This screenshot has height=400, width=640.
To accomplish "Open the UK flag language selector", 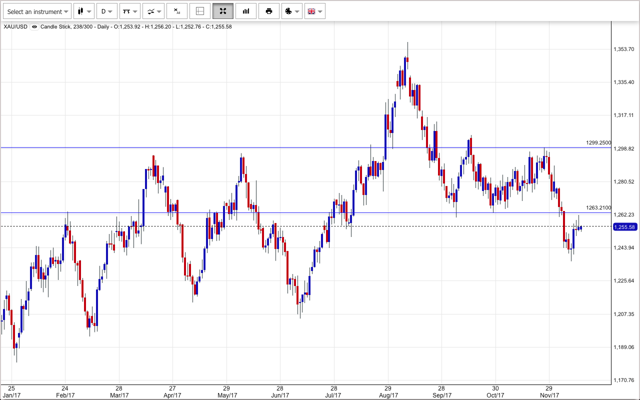I will tap(314, 11).
